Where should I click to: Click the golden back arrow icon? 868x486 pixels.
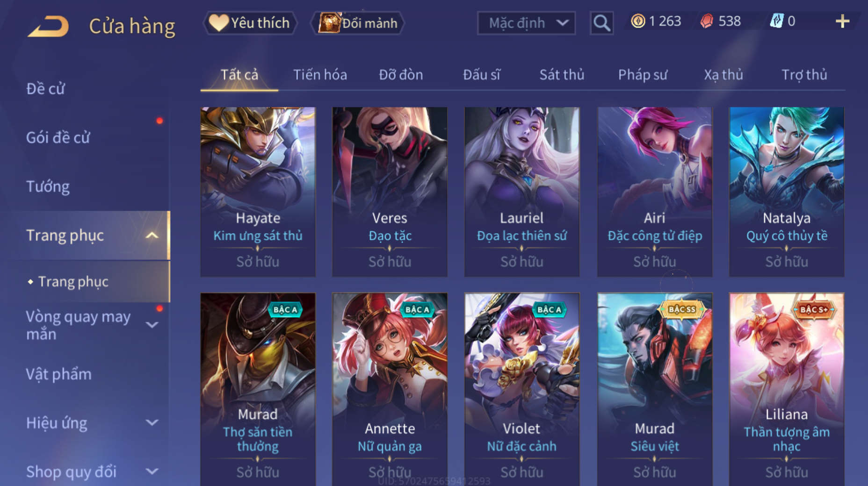(48, 26)
